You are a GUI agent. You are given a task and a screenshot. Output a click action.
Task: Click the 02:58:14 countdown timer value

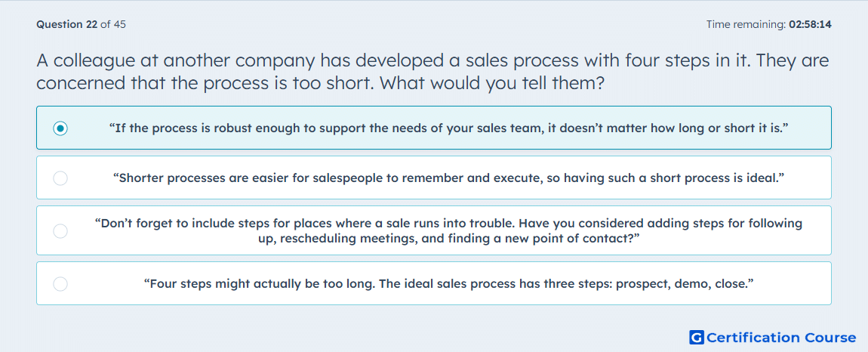coord(810,24)
